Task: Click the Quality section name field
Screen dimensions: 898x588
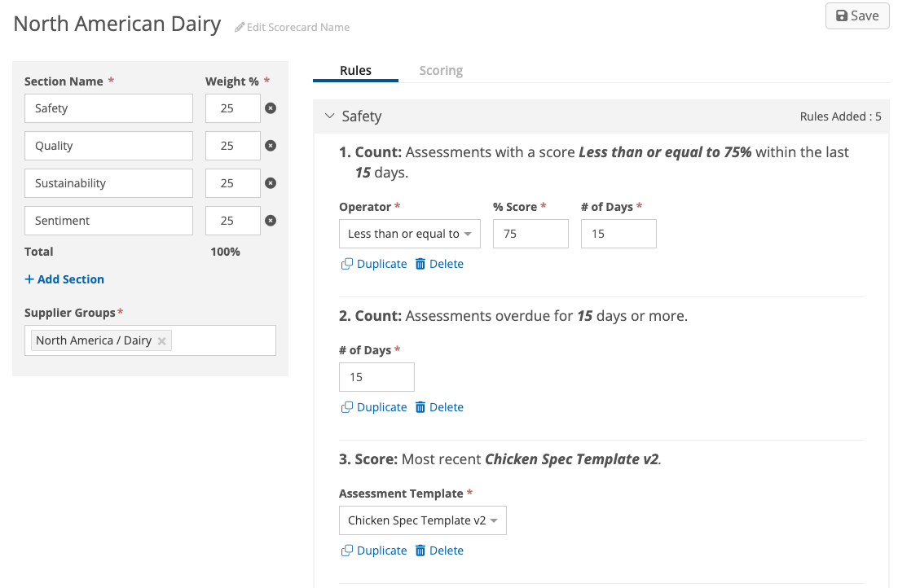Action: pos(108,146)
